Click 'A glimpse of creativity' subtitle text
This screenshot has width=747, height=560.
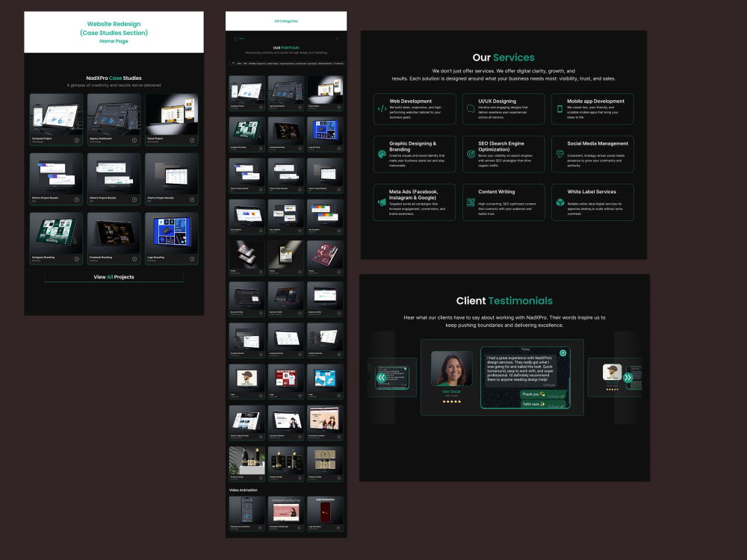[x=114, y=85]
